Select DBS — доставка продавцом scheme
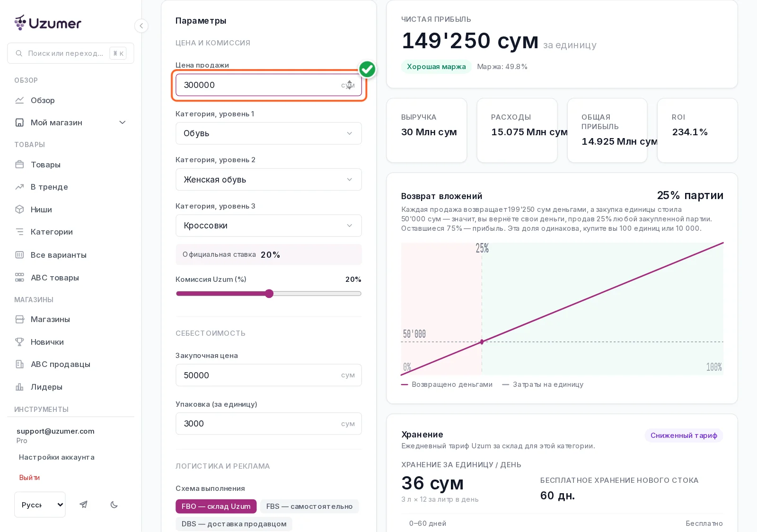The width and height of the screenshot is (757, 532). coord(234,524)
